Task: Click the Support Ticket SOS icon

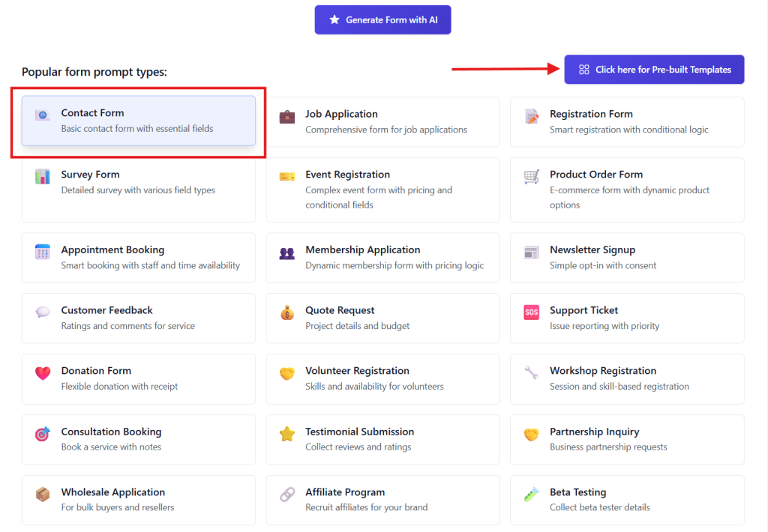Action: pyautogui.click(x=532, y=312)
